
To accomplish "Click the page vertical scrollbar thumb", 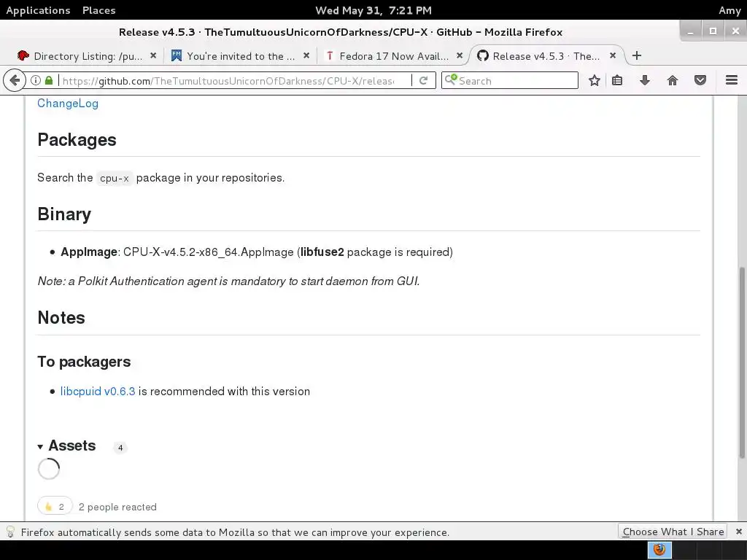I will point(742,363).
